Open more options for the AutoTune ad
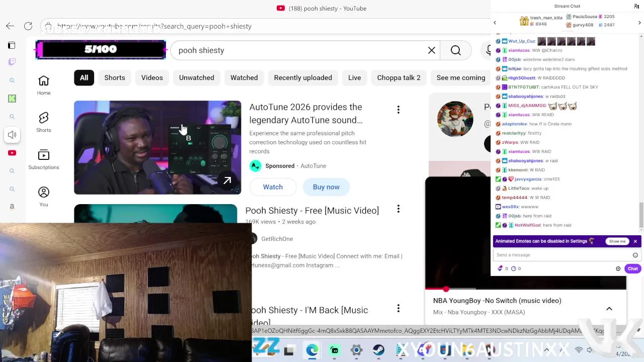Screen dimensions: 644x362 click(x=398, y=110)
